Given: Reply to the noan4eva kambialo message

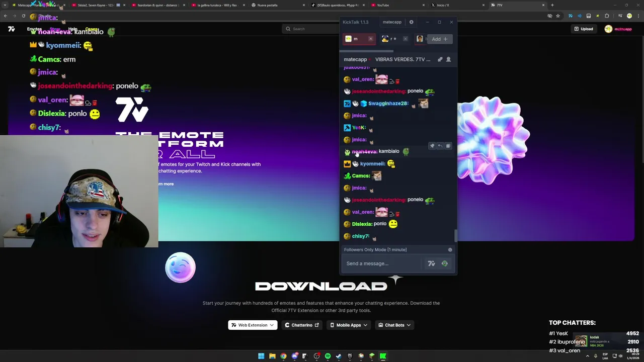Looking at the screenshot, I should click(440, 146).
